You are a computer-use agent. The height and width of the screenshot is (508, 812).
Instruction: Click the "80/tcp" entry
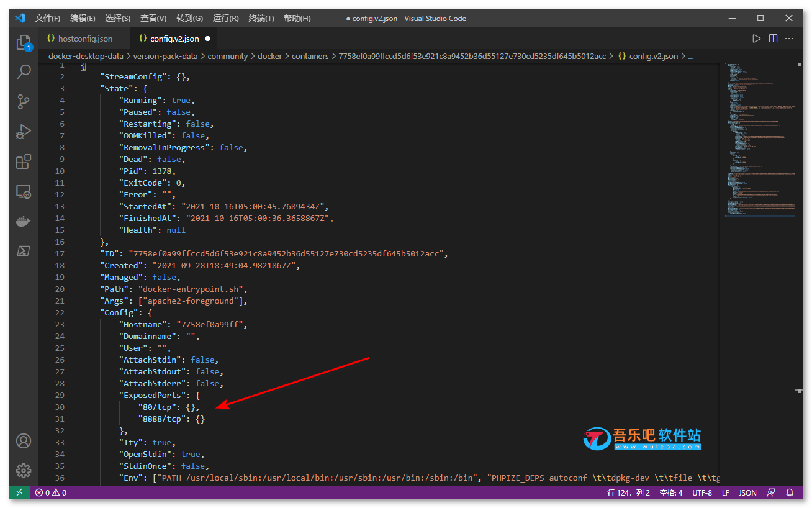pyautogui.click(x=158, y=407)
